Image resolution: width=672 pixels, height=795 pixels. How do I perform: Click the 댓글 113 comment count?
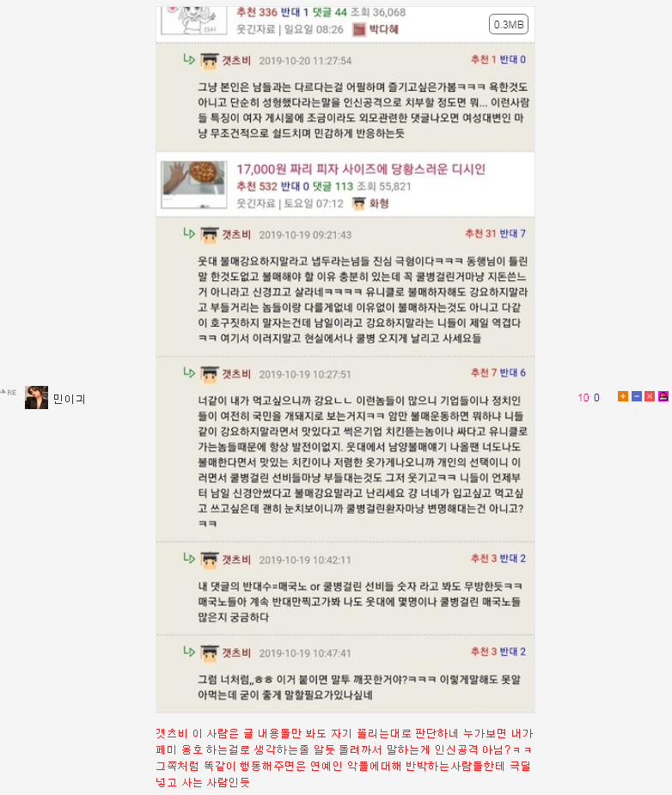[333, 187]
